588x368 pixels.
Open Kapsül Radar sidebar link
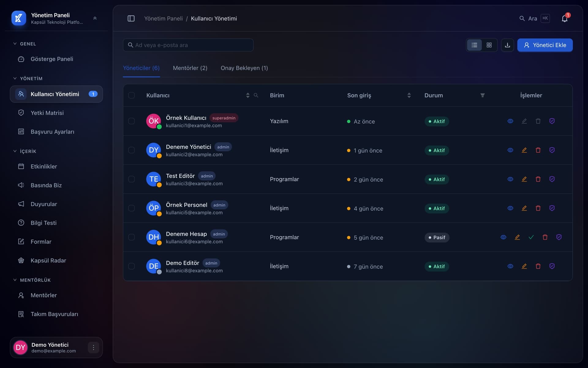point(56,260)
